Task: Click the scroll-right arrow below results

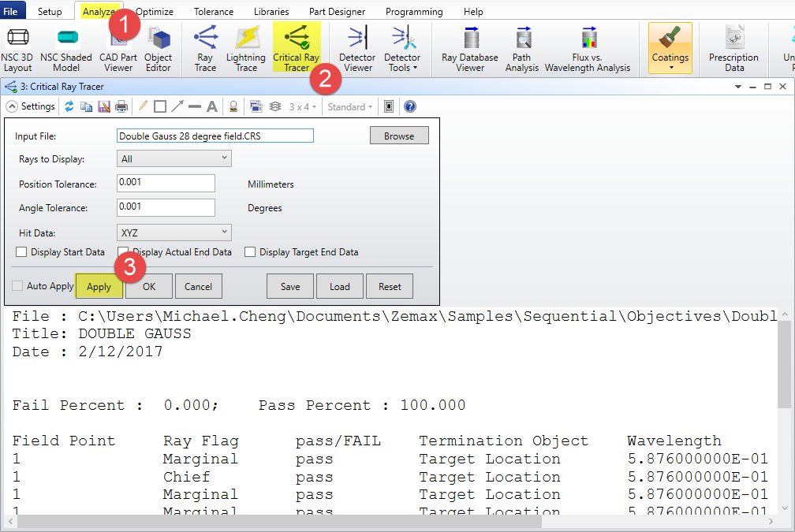Action: [x=771, y=522]
